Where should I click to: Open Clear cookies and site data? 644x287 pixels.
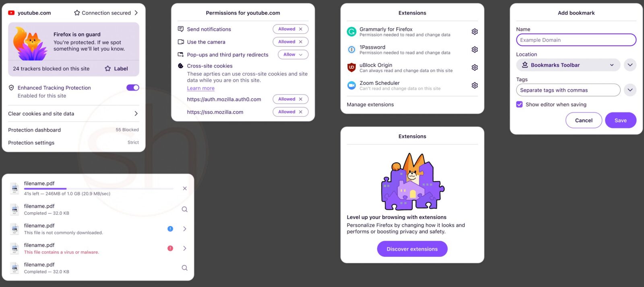[x=74, y=114]
